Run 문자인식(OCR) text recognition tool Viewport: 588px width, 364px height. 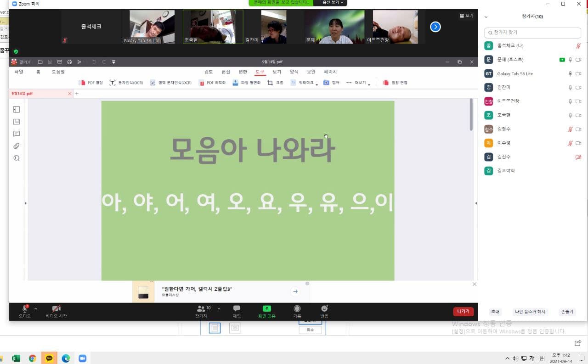(126, 83)
